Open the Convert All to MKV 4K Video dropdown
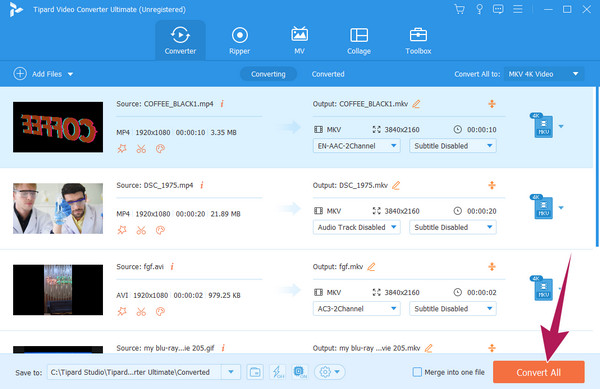Screen dimensions: 600x389 pyautogui.click(x=543, y=74)
